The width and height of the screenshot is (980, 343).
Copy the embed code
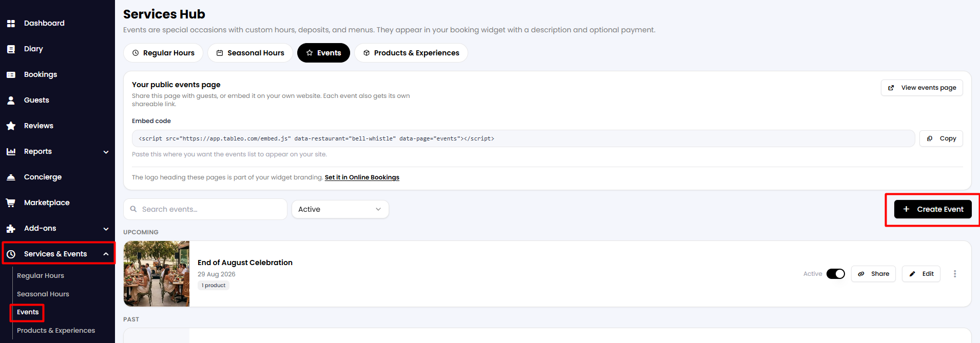pyautogui.click(x=941, y=138)
